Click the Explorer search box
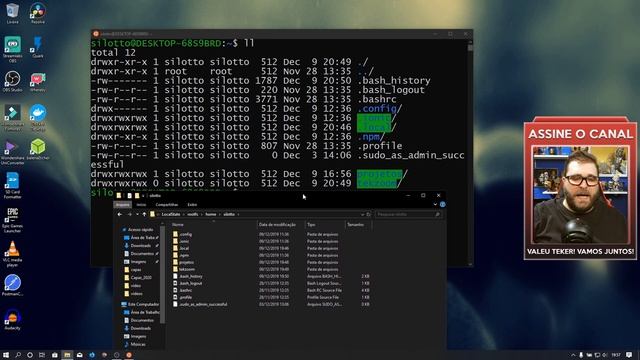 [x=408, y=214]
